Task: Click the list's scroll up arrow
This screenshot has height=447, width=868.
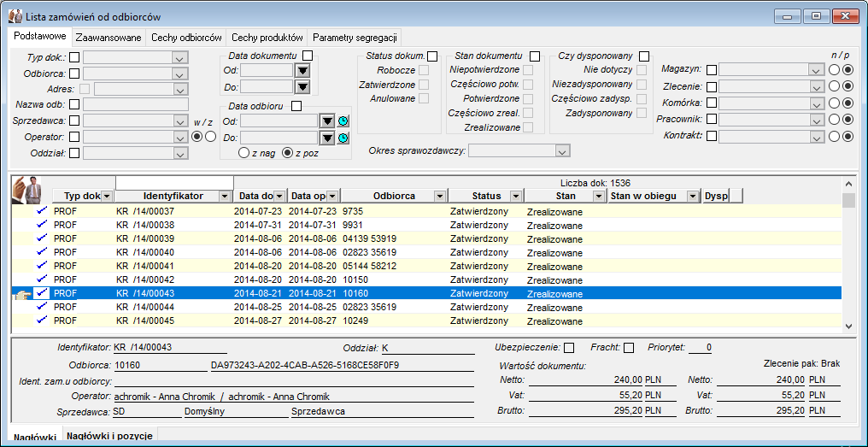Action: click(x=848, y=183)
